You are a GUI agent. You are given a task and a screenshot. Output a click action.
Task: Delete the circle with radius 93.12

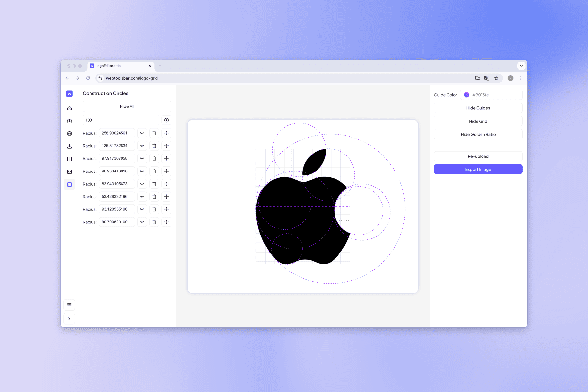154,209
